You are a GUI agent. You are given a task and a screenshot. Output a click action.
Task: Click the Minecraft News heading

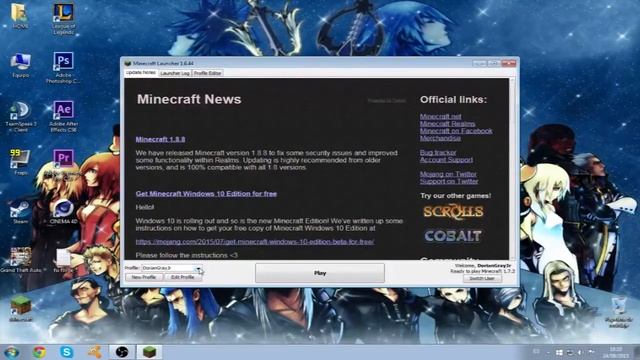pyautogui.click(x=189, y=99)
